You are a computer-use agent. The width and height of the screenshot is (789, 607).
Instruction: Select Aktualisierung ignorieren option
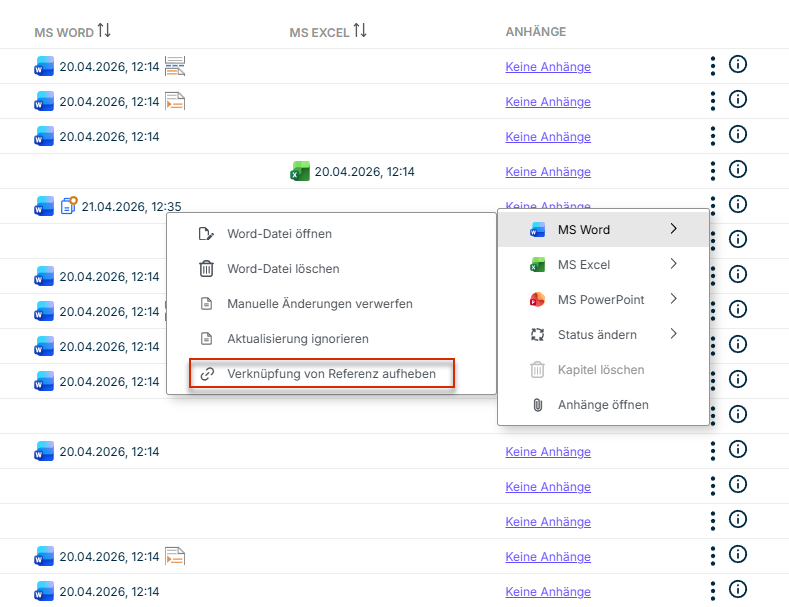[298, 339]
